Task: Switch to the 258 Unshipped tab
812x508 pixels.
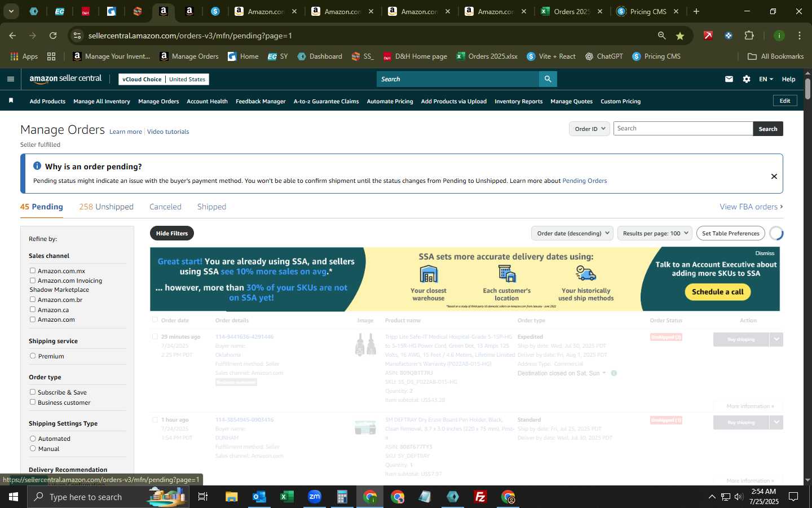Action: (x=106, y=207)
